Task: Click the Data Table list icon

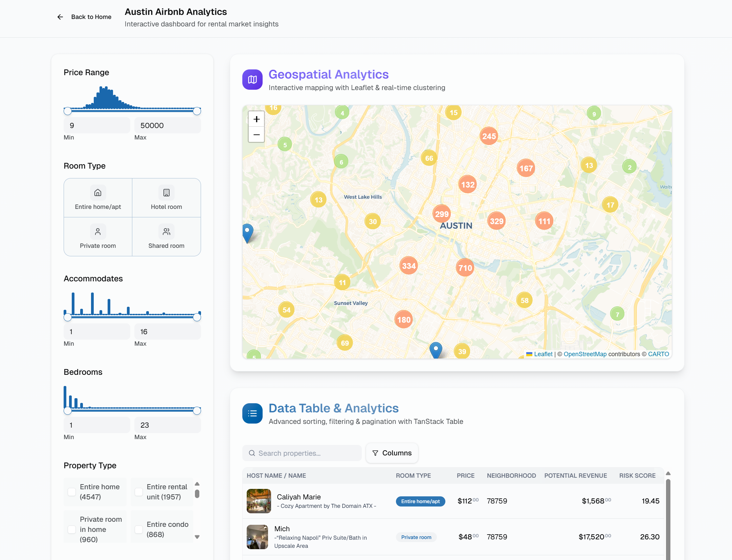Action: tap(252, 413)
